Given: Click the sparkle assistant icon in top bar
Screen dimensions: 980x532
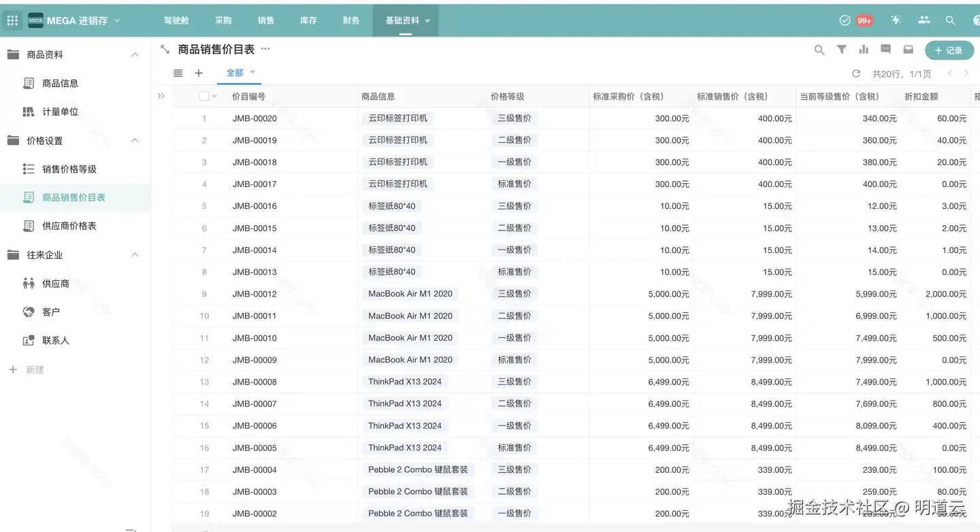Looking at the screenshot, I should click(x=896, y=20).
